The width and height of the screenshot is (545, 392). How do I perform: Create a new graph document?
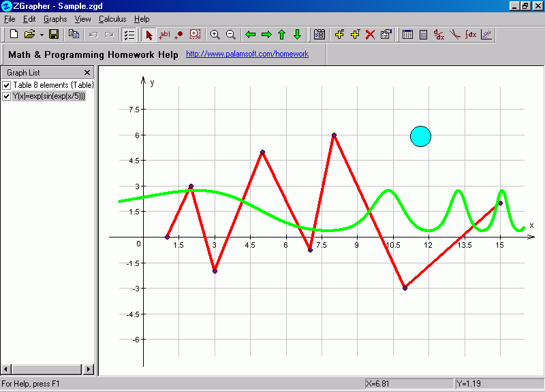click(14, 35)
